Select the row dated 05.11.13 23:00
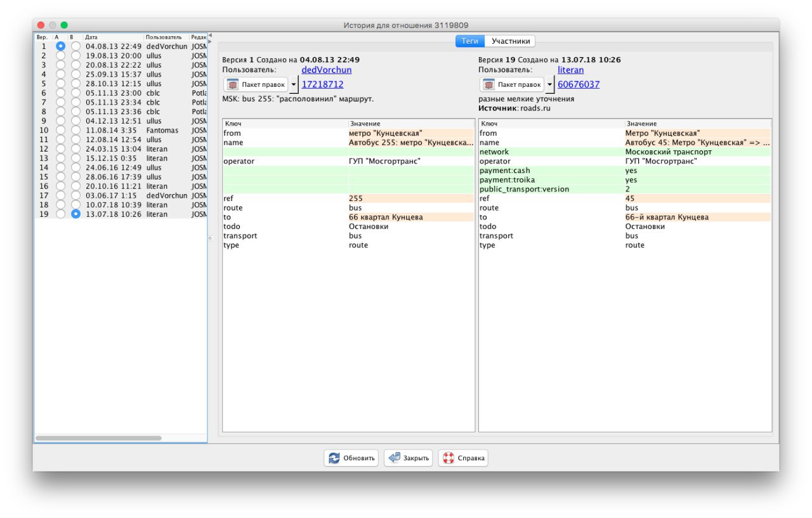The width and height of the screenshot is (812, 518). [121, 93]
